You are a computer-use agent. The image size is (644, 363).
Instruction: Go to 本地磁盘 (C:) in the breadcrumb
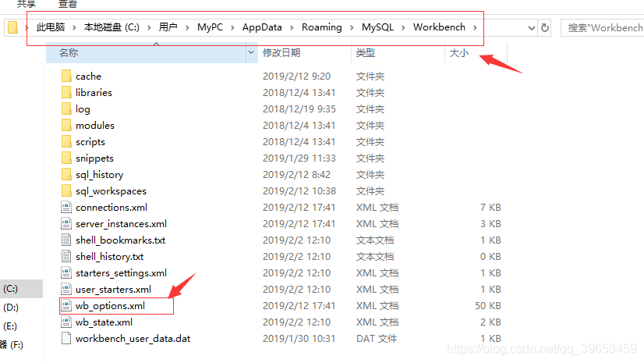coord(111,27)
